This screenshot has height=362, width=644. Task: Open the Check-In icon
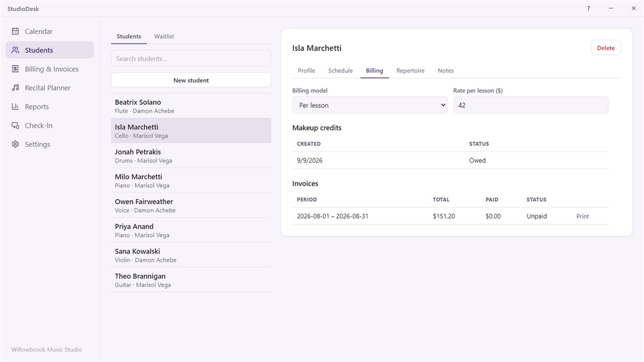coord(15,126)
